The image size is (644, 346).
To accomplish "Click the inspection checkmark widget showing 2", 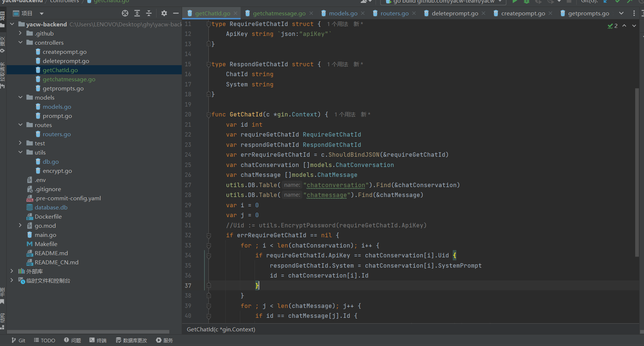I will click(x=613, y=26).
